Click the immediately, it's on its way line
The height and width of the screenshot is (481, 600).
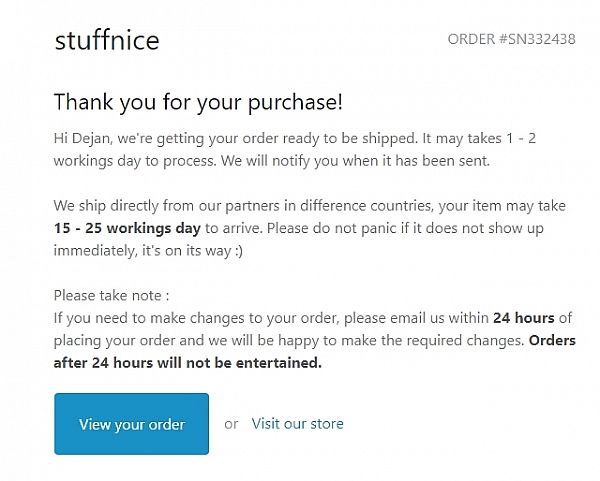148,251
